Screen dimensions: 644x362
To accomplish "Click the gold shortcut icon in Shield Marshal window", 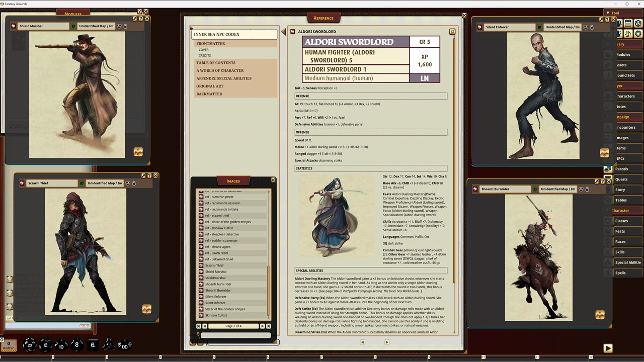I will [138, 152].
